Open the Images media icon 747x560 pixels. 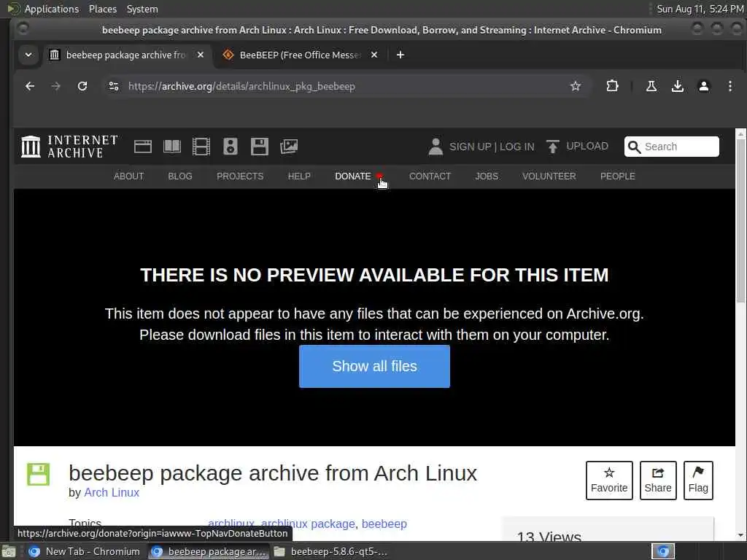289,146
